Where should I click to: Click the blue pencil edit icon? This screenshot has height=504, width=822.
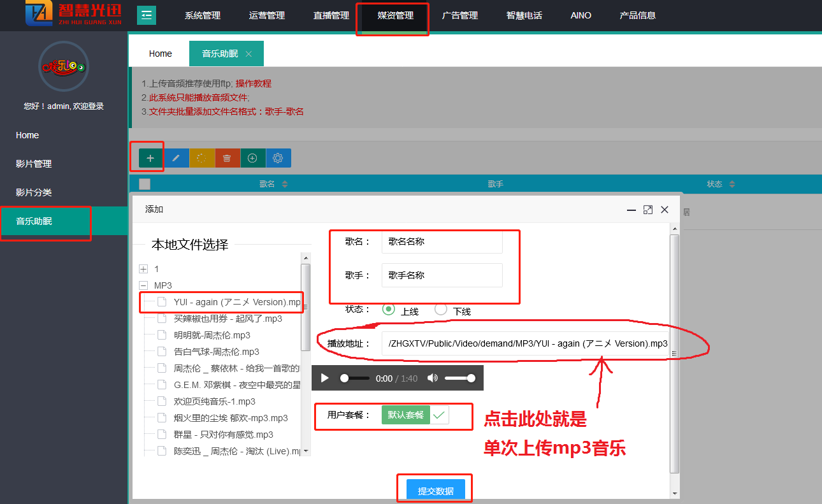tap(177, 158)
